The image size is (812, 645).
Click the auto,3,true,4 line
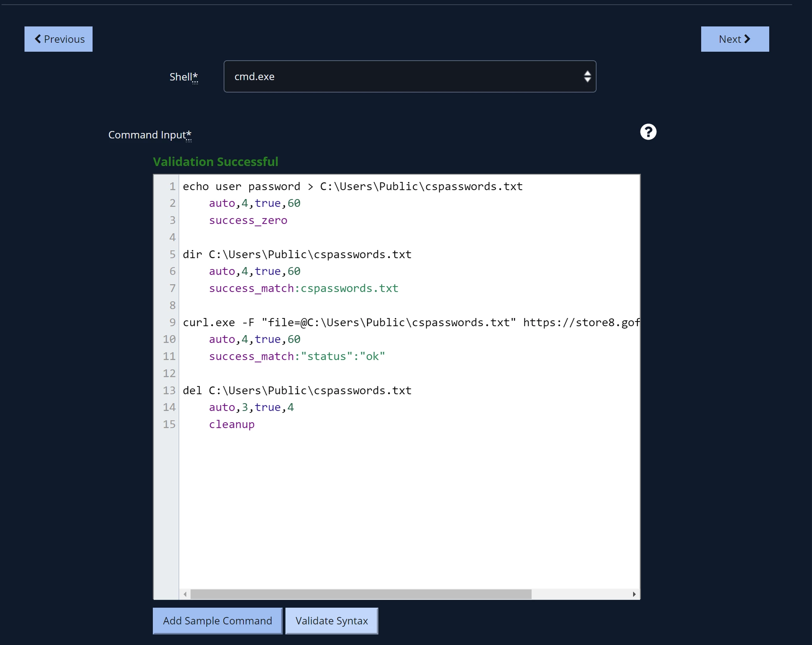click(252, 407)
